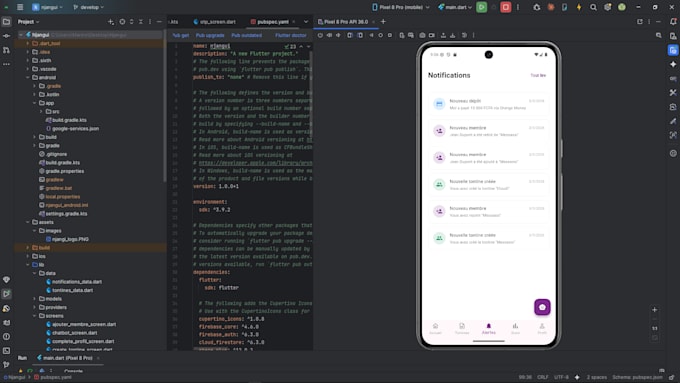Add new file or directory plus icon
Screen dimensions: 680x383
pos(111,22)
